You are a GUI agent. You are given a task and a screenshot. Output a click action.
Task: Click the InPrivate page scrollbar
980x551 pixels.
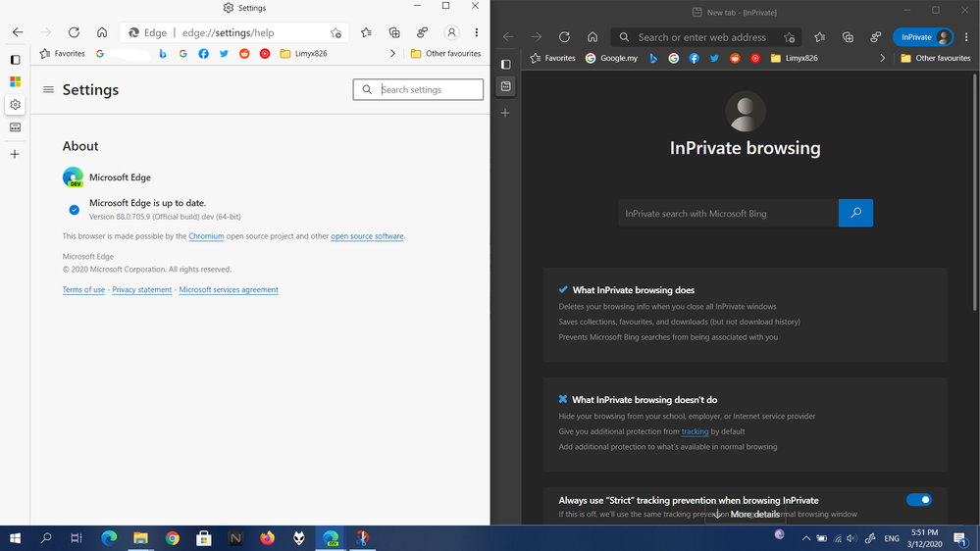pyautogui.click(x=975, y=192)
